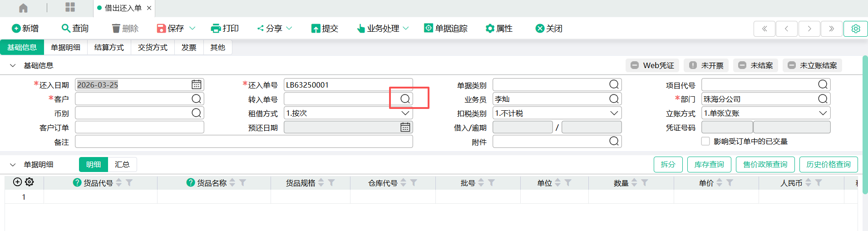Open the 发票 tab
Screen dimensions: 868x231
click(189, 47)
